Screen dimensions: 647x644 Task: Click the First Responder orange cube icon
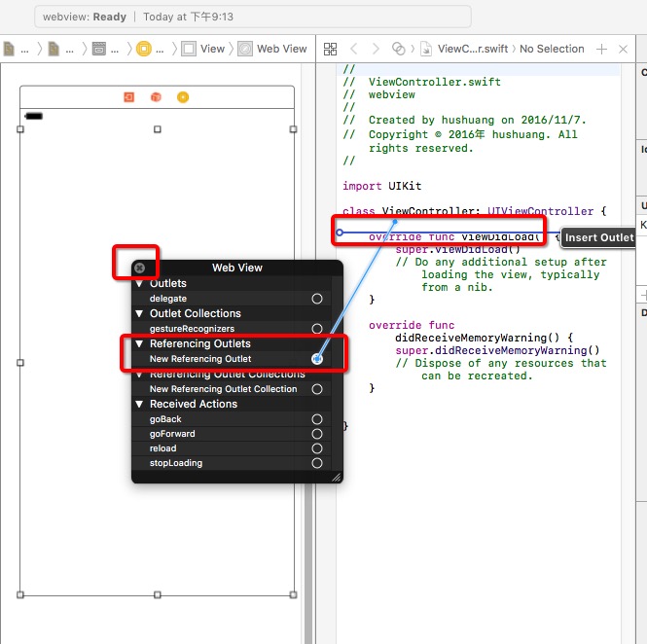coord(156,97)
